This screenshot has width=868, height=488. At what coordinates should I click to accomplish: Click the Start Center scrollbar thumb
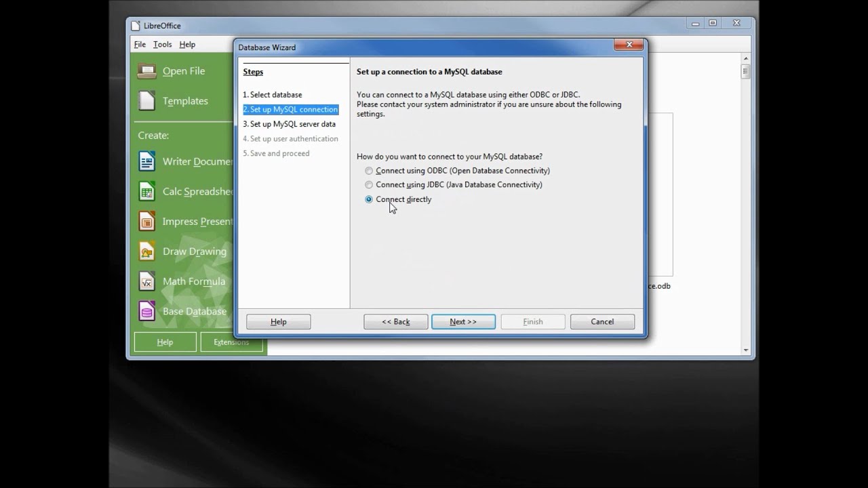point(746,71)
